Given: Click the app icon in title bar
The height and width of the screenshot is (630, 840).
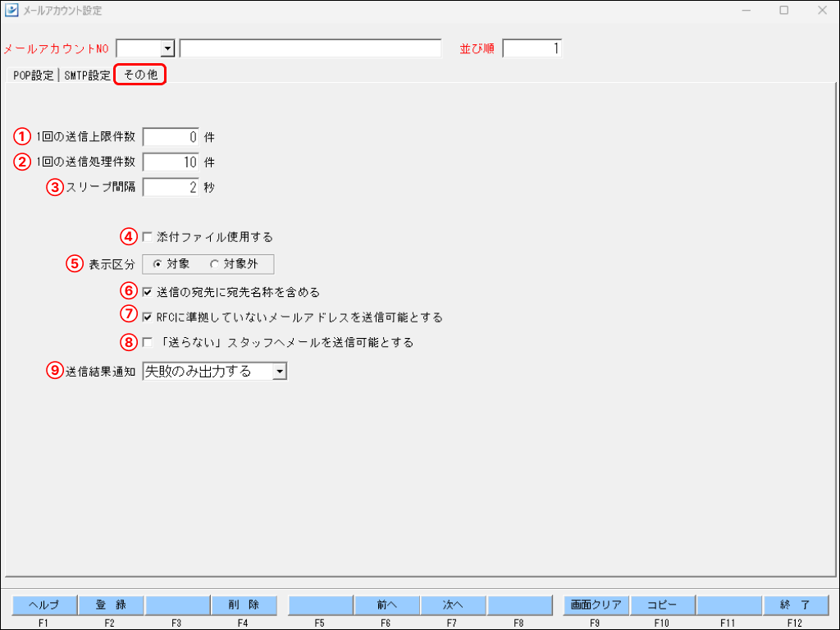Looking at the screenshot, I should point(11,10).
